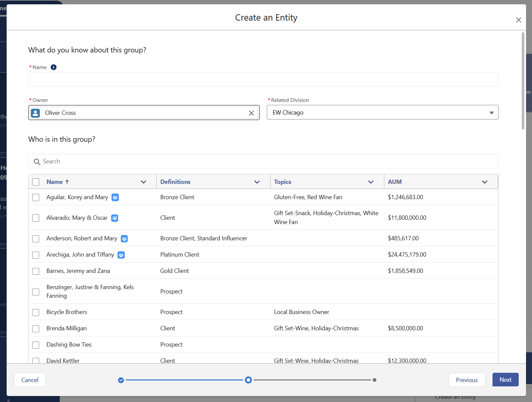Click the search magnifier icon

[37, 162]
